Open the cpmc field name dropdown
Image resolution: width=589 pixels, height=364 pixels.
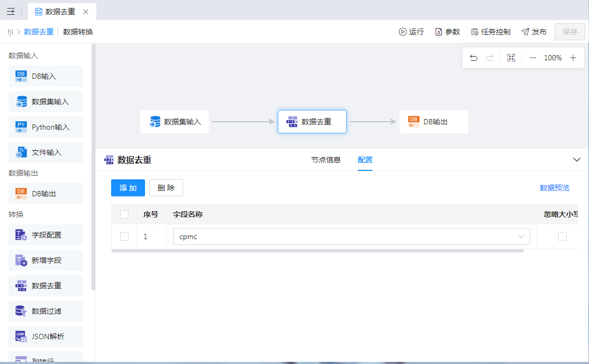point(351,236)
